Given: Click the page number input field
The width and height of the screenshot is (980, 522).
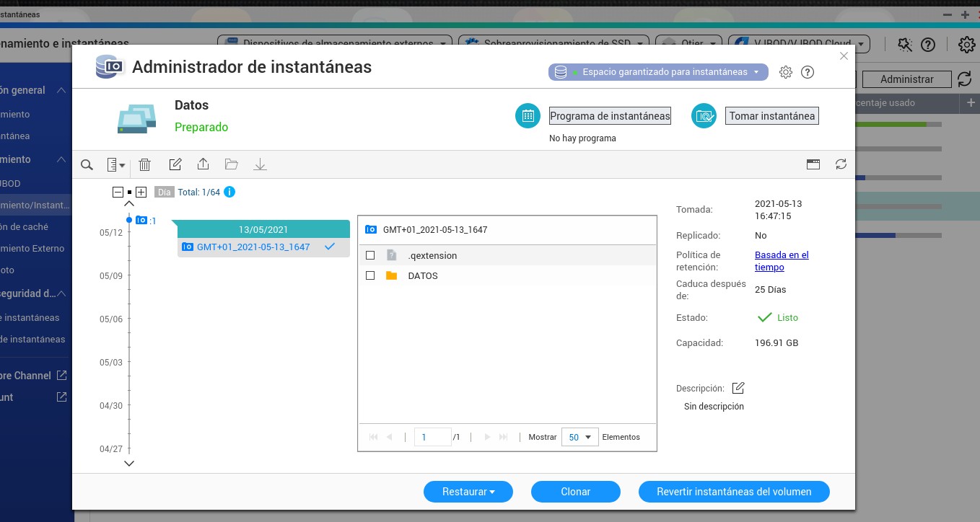Looking at the screenshot, I should pyautogui.click(x=432, y=437).
